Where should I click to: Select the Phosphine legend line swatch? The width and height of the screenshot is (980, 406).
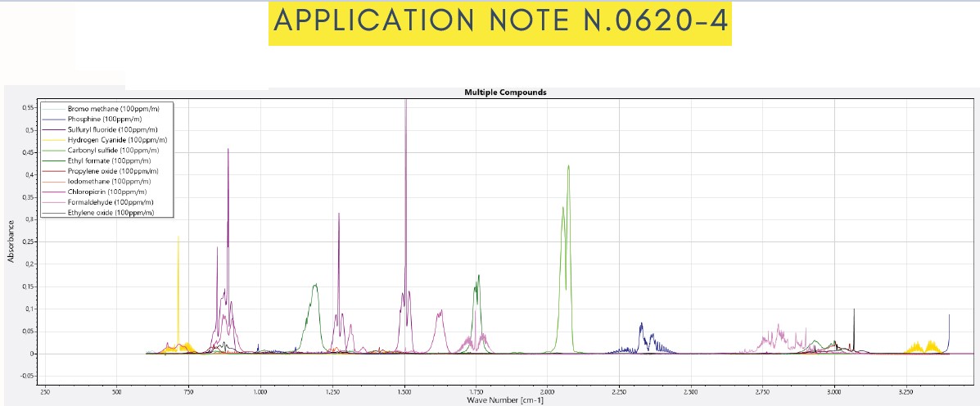[x=53, y=120]
